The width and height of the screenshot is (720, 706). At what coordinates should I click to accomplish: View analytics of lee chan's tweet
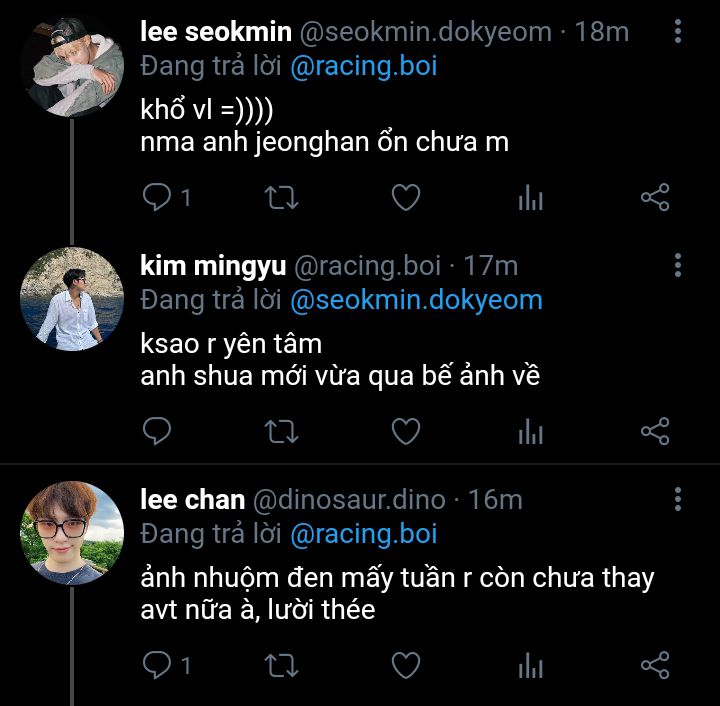[x=530, y=664]
